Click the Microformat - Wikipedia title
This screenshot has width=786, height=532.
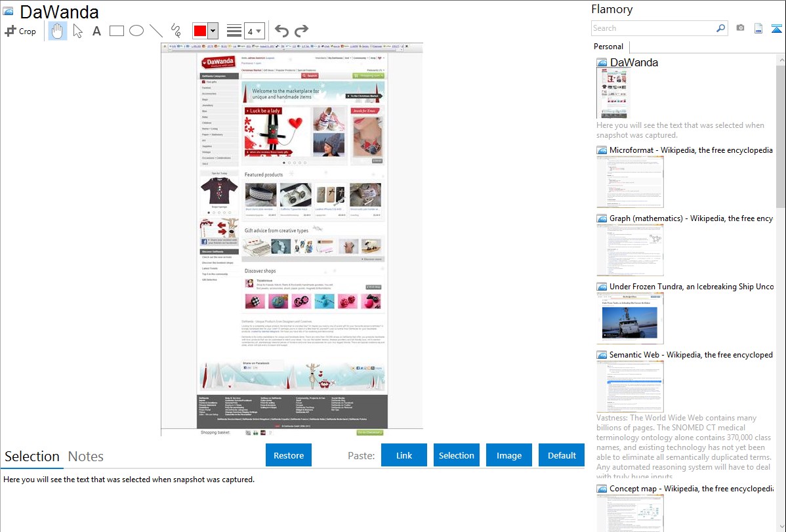point(691,150)
